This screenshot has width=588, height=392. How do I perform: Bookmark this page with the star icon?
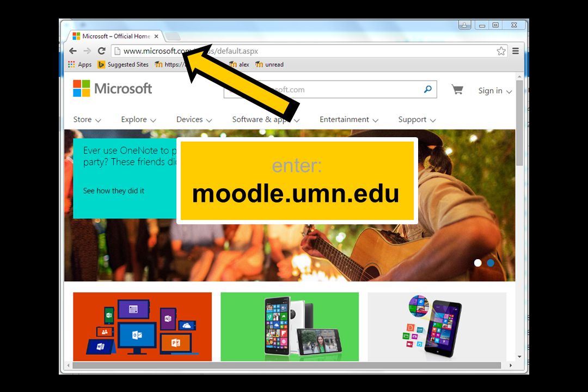coord(501,51)
